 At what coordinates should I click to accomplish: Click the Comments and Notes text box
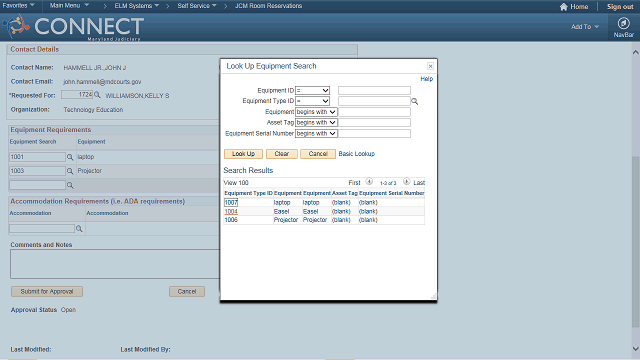coord(115,264)
